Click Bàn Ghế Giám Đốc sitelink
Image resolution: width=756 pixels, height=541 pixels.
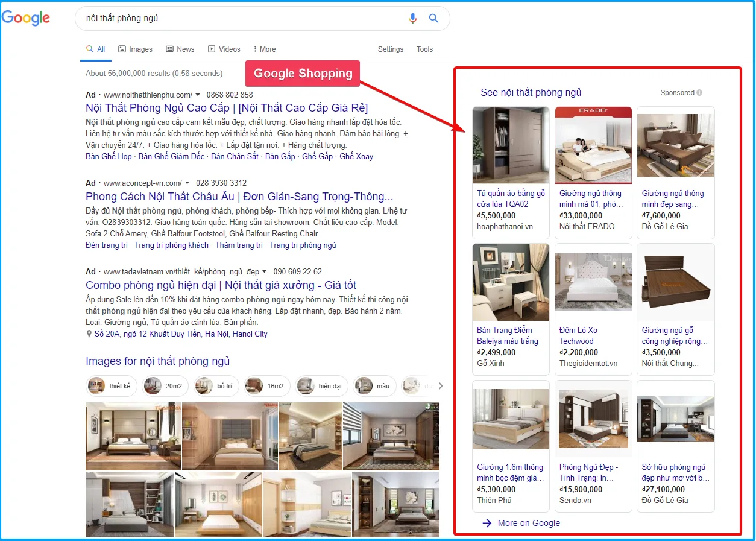point(171,157)
